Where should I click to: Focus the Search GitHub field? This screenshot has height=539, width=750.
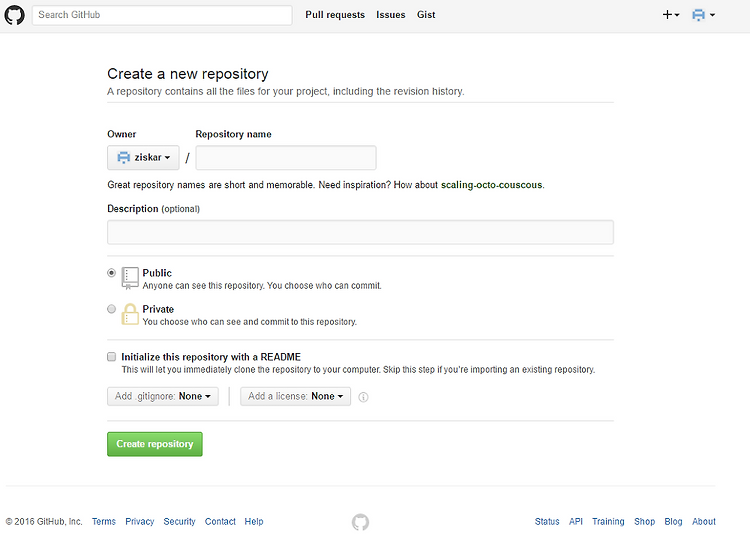162,15
